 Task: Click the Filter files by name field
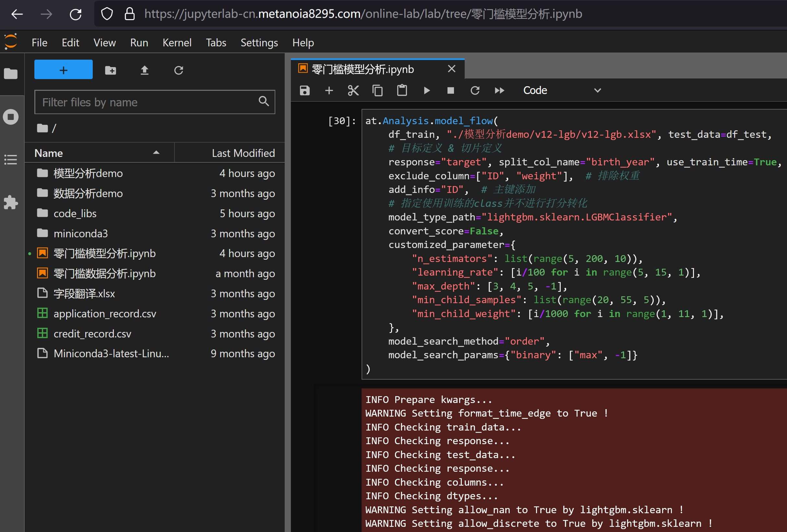coord(149,102)
